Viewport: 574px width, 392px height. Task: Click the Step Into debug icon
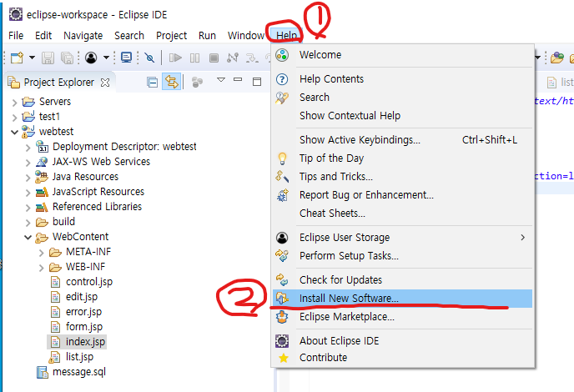[x=252, y=58]
